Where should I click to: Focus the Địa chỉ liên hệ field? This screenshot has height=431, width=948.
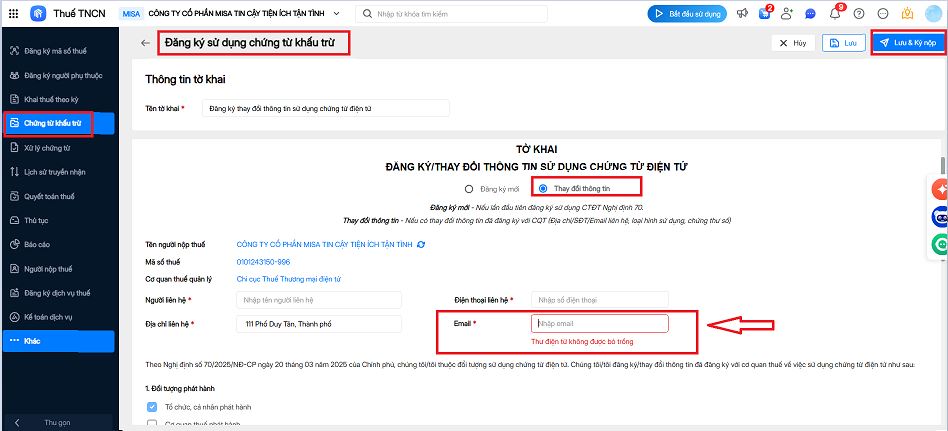(x=319, y=324)
